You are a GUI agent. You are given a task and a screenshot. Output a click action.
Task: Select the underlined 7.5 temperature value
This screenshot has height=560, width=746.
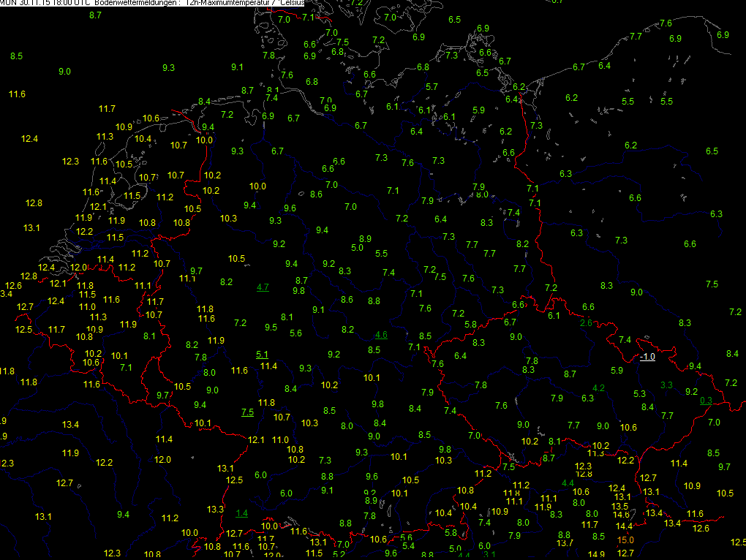(247, 412)
